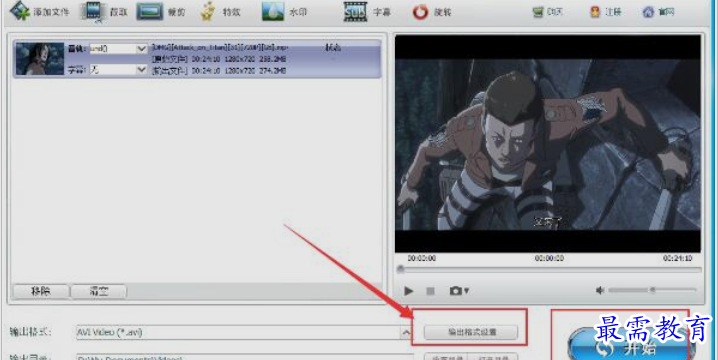Image resolution: width=718 pixels, height=360 pixels.
Task: Take a snapshot with the camera icon
Action: 456,291
